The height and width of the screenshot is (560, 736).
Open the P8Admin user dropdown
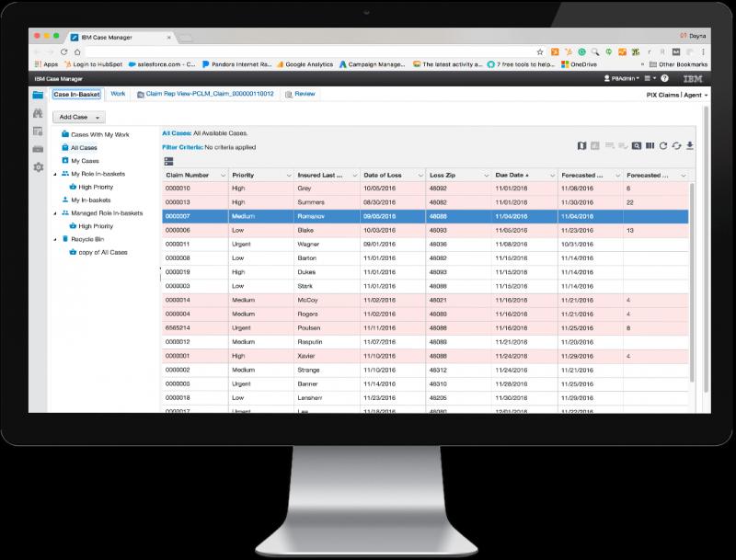tap(622, 78)
